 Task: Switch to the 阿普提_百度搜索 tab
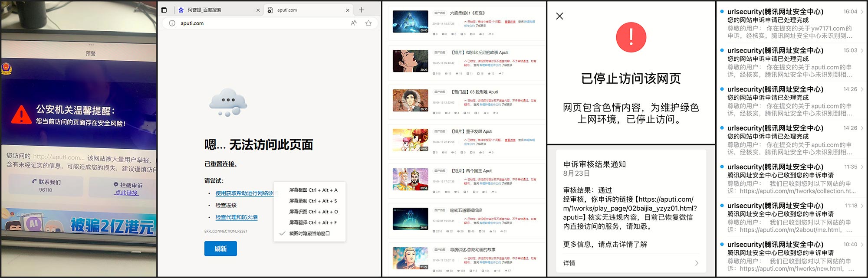click(204, 10)
